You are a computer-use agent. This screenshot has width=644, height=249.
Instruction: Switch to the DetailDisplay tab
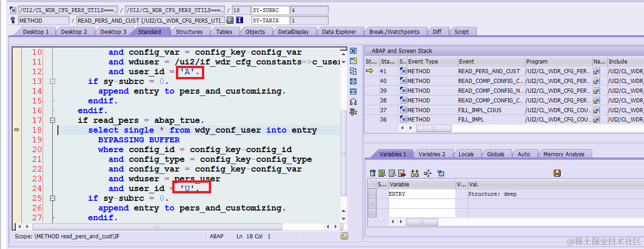tap(293, 32)
